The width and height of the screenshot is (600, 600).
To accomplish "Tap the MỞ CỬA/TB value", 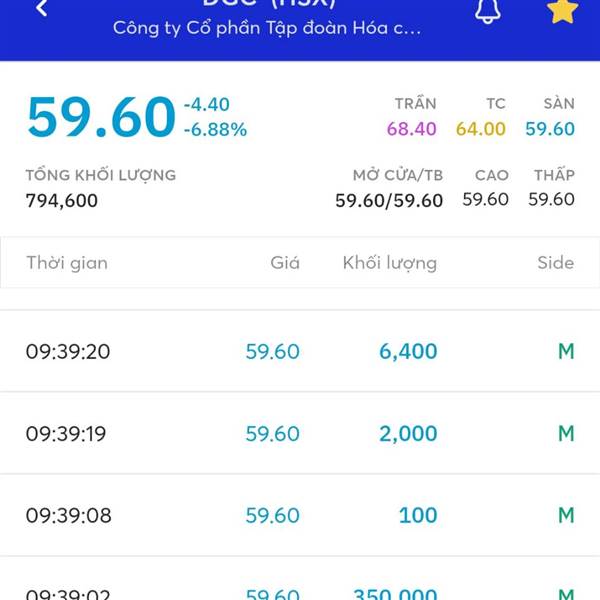I will 389,200.
